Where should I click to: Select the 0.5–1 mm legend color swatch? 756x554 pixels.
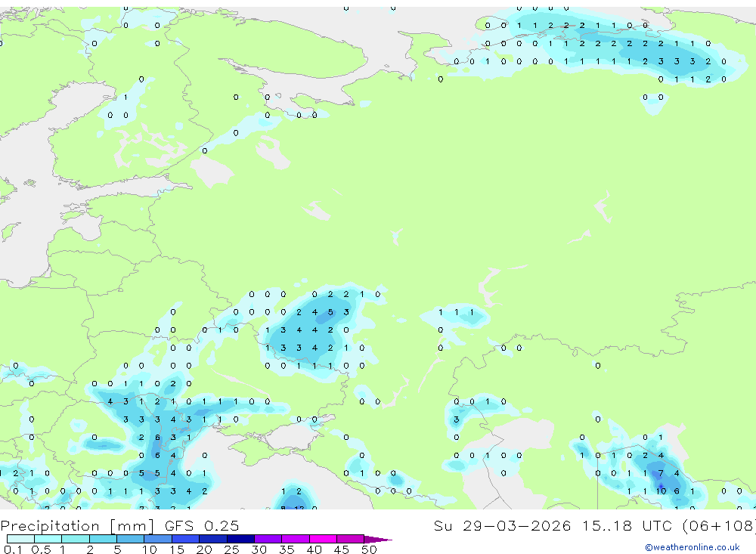click(x=48, y=539)
